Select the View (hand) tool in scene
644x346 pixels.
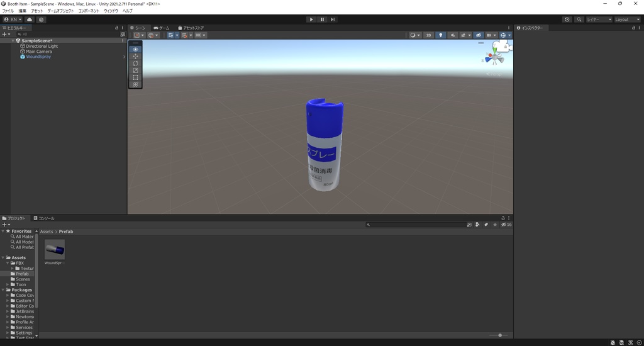click(136, 49)
